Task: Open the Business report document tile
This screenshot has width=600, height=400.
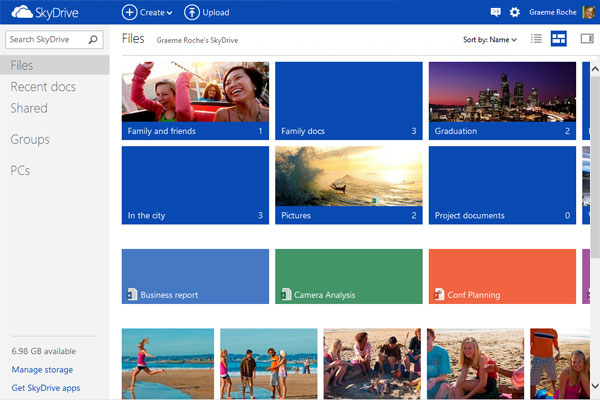Action: click(195, 276)
